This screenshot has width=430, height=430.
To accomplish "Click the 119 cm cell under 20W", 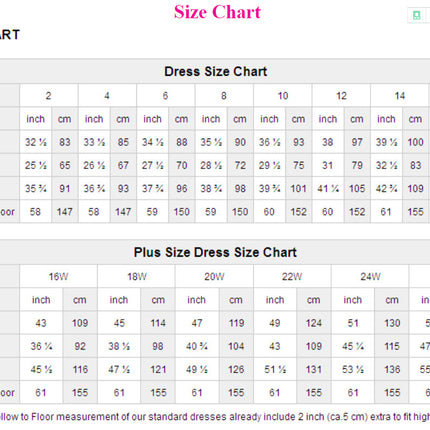I will [x=236, y=323].
